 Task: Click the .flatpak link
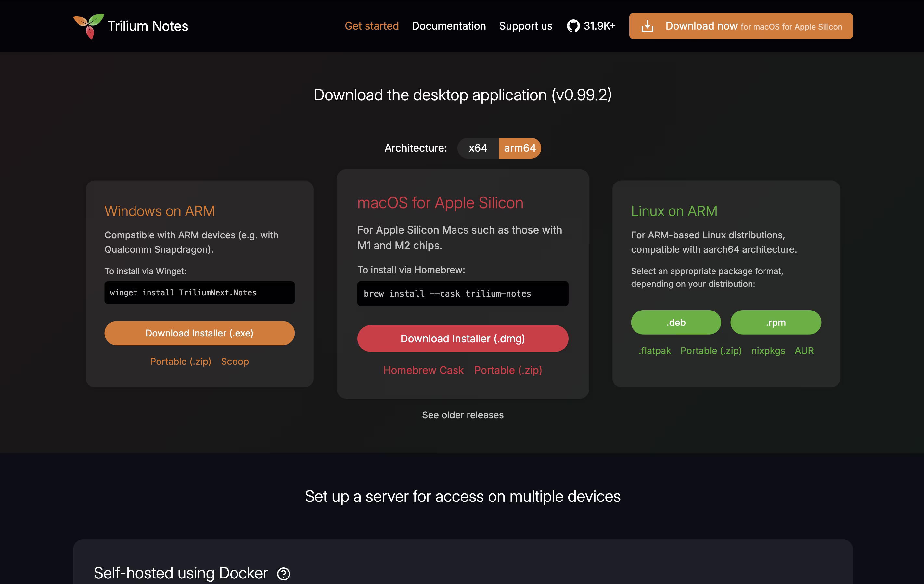[655, 351]
